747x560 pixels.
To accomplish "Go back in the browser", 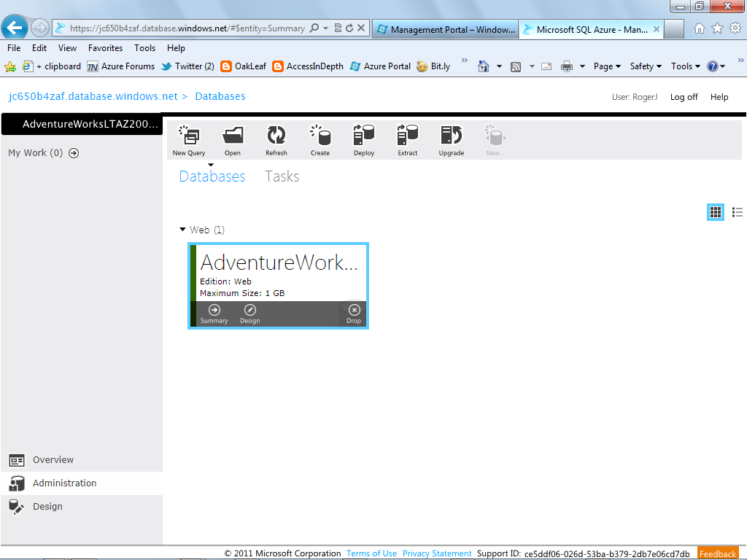I will click(x=15, y=28).
